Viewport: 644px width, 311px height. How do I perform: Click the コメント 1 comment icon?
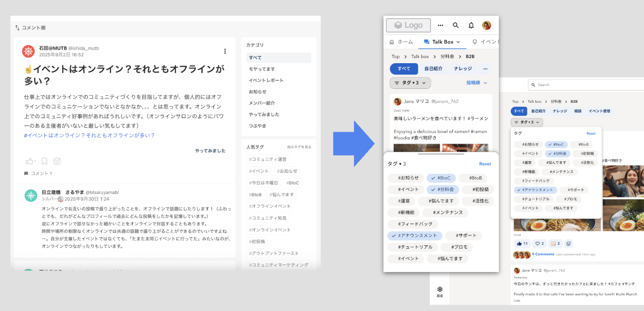[26, 174]
